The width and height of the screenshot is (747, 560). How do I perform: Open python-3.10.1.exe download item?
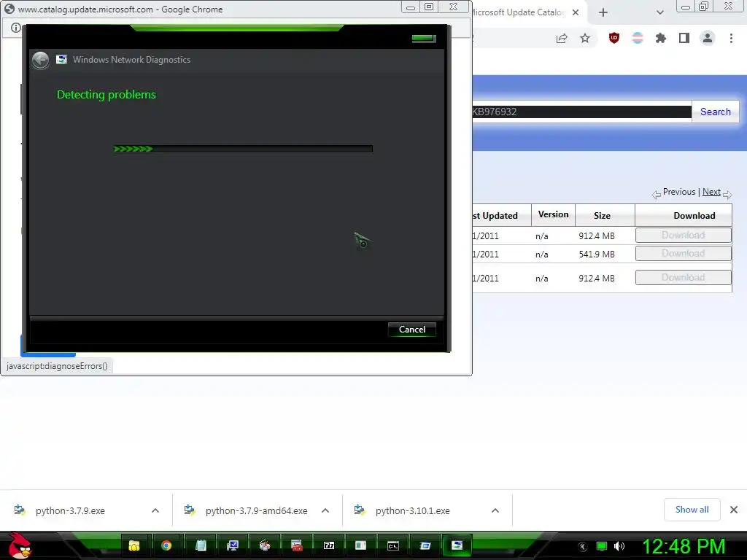point(413,510)
